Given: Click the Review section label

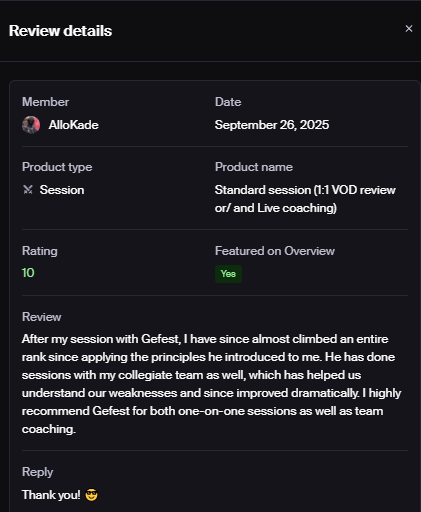Looking at the screenshot, I should pyautogui.click(x=41, y=317).
